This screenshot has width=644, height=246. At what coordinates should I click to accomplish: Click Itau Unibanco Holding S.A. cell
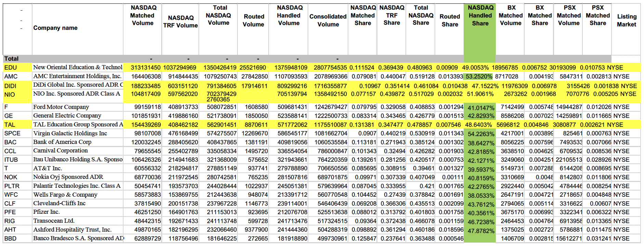[x=78, y=159]
